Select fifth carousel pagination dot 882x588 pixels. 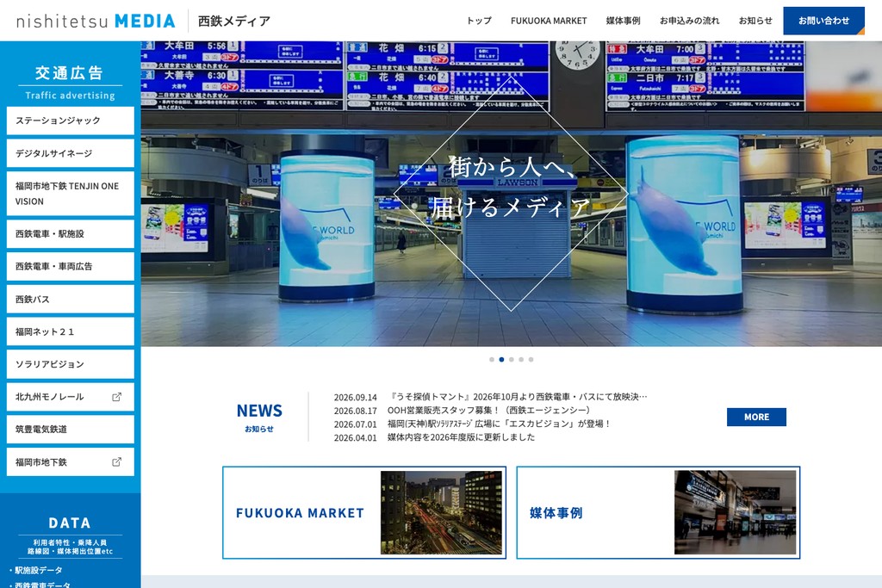(x=531, y=359)
